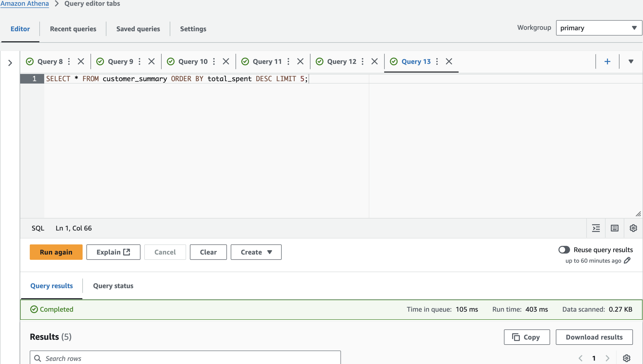Viewport: 643px width, 364px height.
Task: Open the format query indent icon
Action: tap(596, 228)
